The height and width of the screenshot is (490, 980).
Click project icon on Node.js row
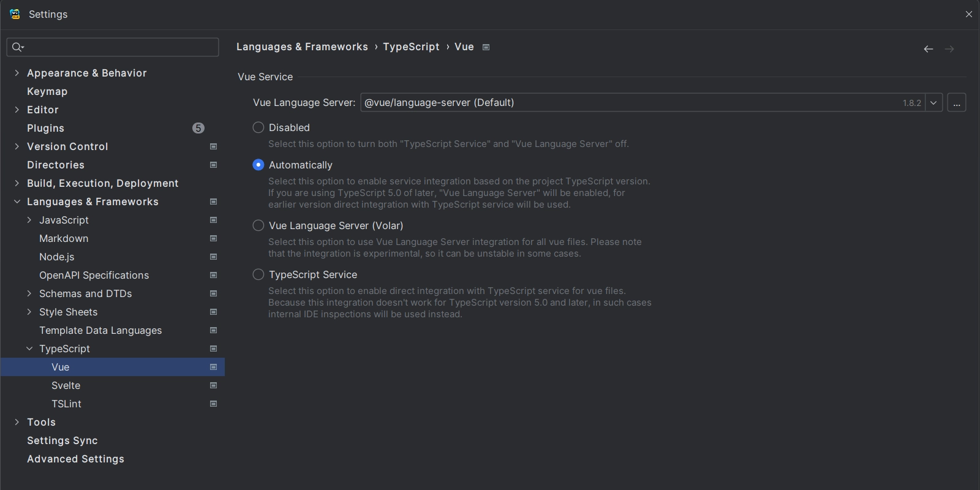point(214,257)
